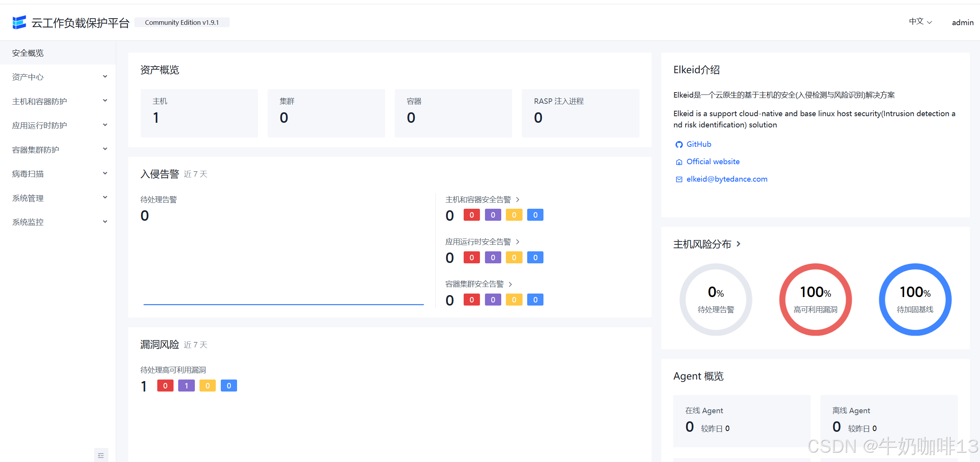Image resolution: width=980 pixels, height=462 pixels.
Task: Collapse the sidebar with the fold icon
Action: pos(101,455)
